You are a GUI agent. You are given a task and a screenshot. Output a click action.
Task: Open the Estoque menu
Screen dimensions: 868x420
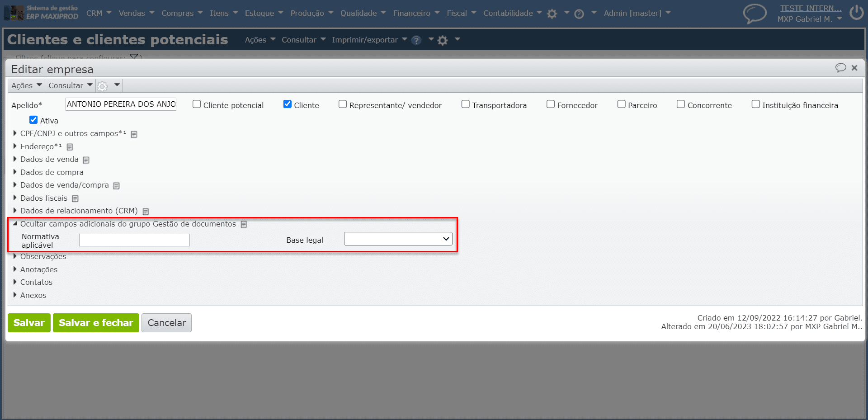click(264, 13)
